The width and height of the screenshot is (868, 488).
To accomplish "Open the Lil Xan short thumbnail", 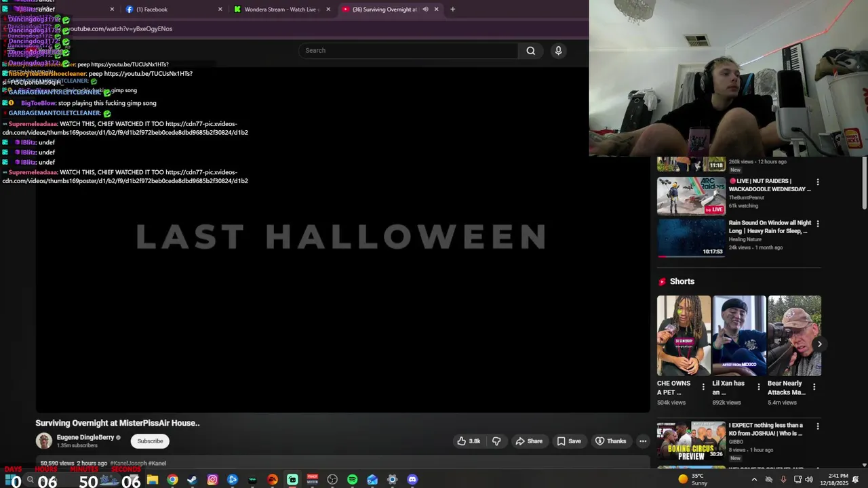I will coord(739,335).
